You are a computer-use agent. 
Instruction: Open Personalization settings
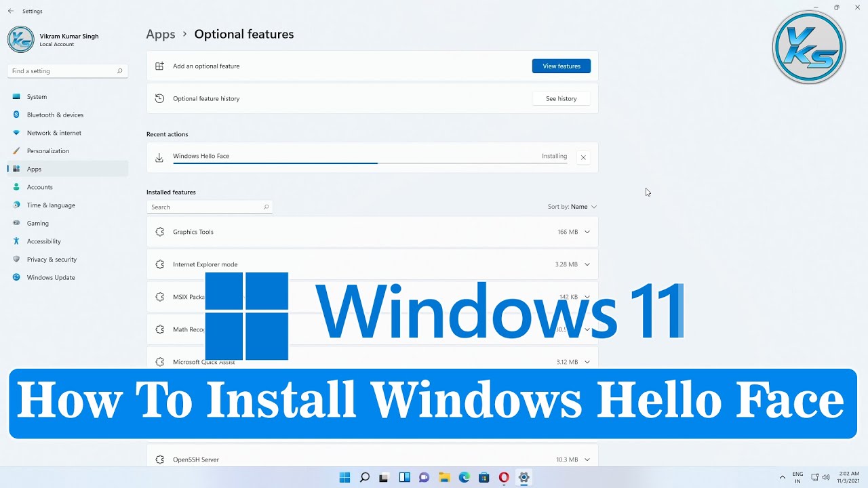tap(67, 150)
